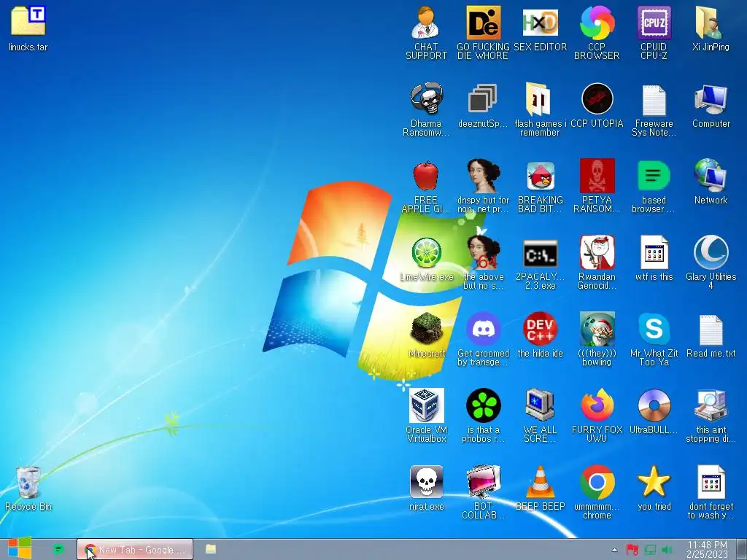Click the green pinned taskbar icon
The image size is (747, 560).
(58, 549)
